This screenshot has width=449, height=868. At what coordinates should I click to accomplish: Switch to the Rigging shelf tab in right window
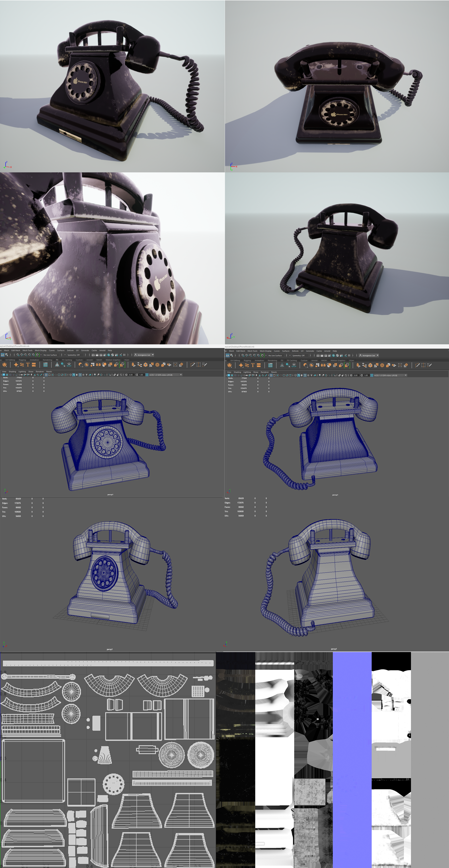247,360
